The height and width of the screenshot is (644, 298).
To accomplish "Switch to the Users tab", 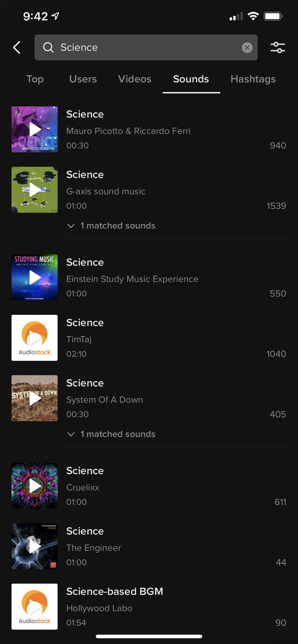I will coord(83,79).
